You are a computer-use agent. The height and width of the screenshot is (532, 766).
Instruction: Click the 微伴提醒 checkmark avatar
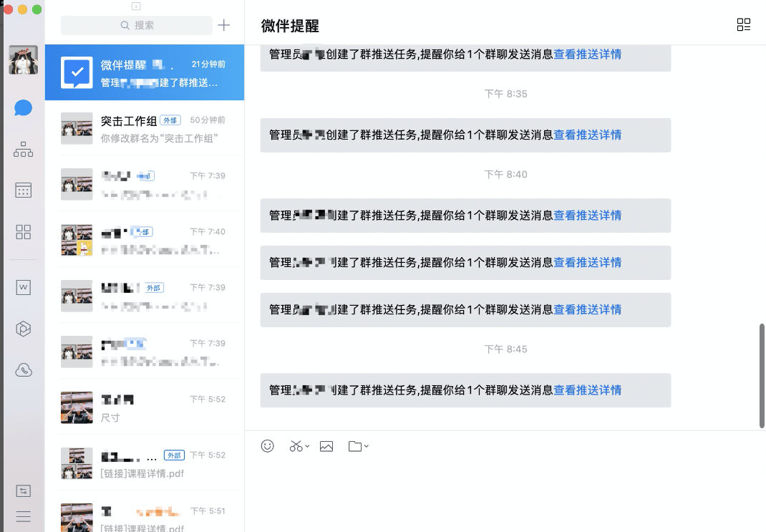[x=77, y=72]
